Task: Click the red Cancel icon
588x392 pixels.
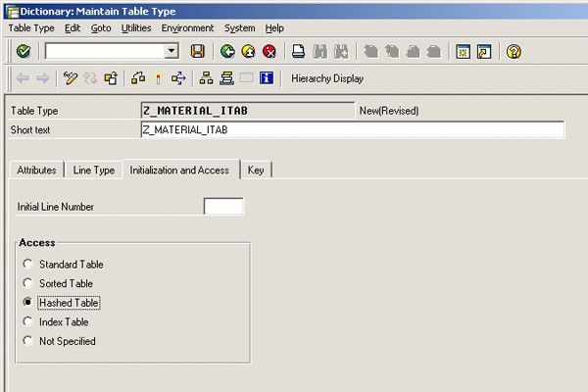Action: coord(268,51)
